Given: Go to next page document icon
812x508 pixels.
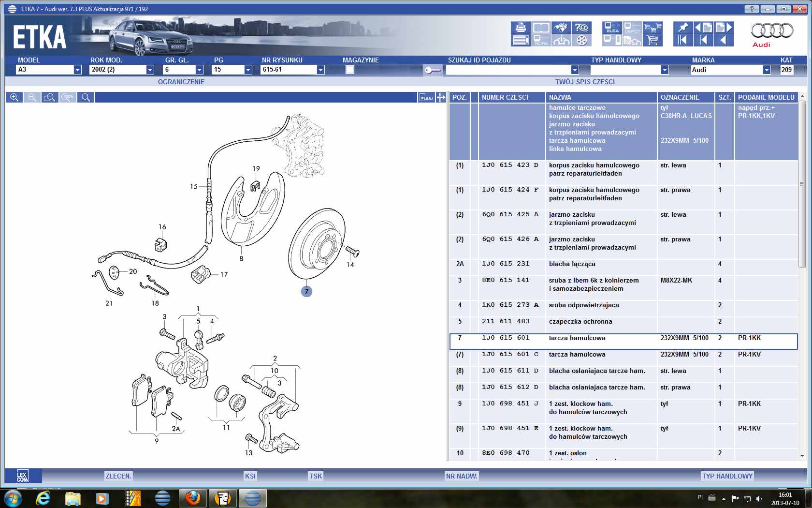Looking at the screenshot, I should coord(724,28).
